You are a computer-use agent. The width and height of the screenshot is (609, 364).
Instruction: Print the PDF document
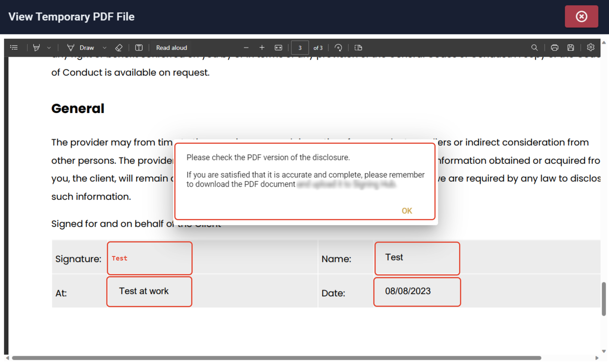coord(555,48)
